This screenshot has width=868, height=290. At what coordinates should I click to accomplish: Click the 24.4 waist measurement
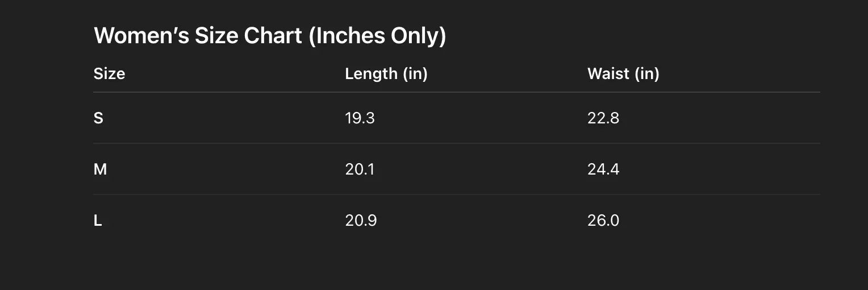[x=603, y=169]
